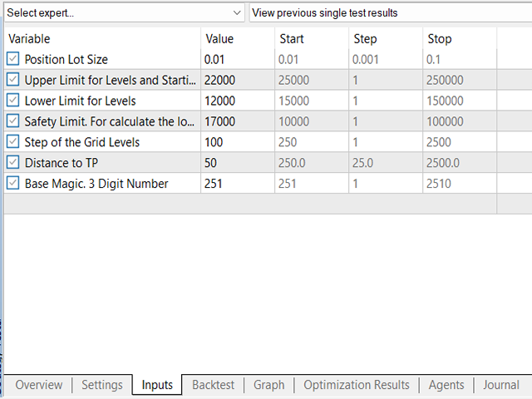
Task: Click the Stop cell 2500.0
Action: pyautogui.click(x=460, y=163)
